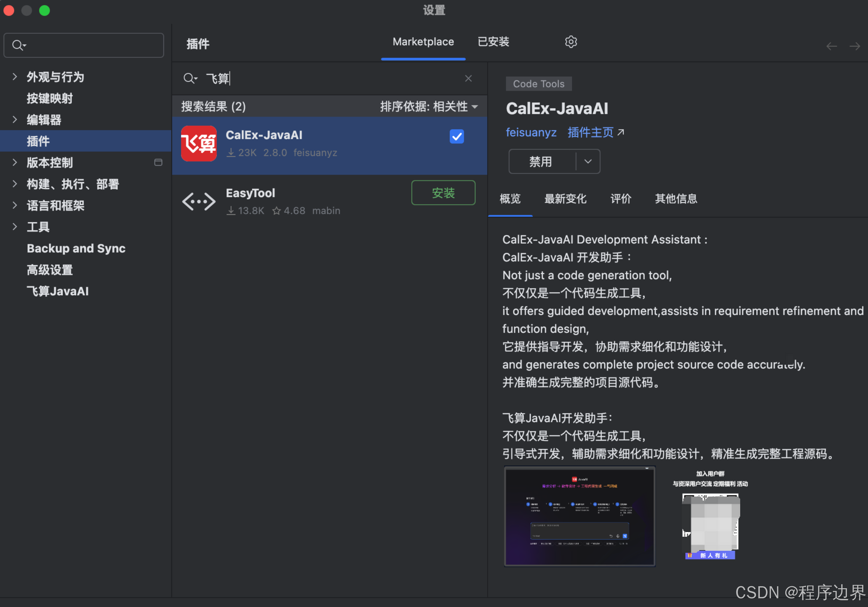The image size is (868, 607).
Task: Expand 版本控制 settings section
Action: (x=15, y=163)
